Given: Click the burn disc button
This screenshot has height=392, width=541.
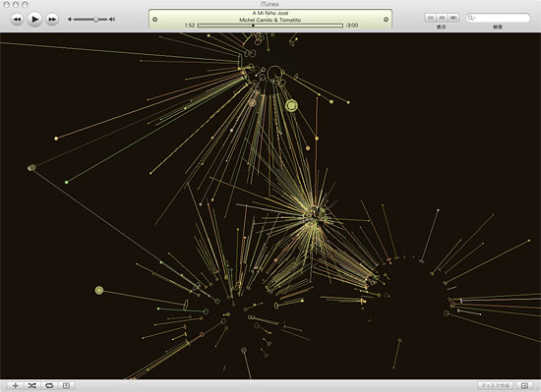Looking at the screenshot, I should click(x=495, y=385).
